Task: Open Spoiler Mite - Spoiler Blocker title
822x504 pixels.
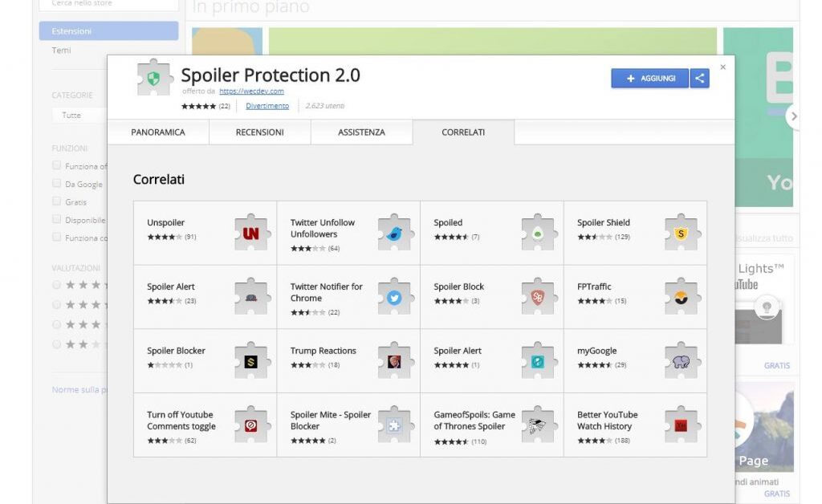Action: [330, 421]
